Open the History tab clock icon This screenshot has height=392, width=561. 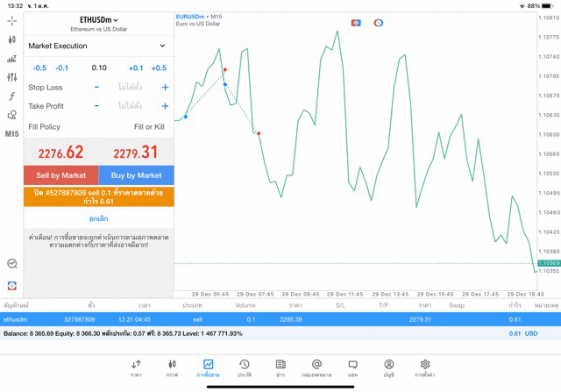[244, 367]
